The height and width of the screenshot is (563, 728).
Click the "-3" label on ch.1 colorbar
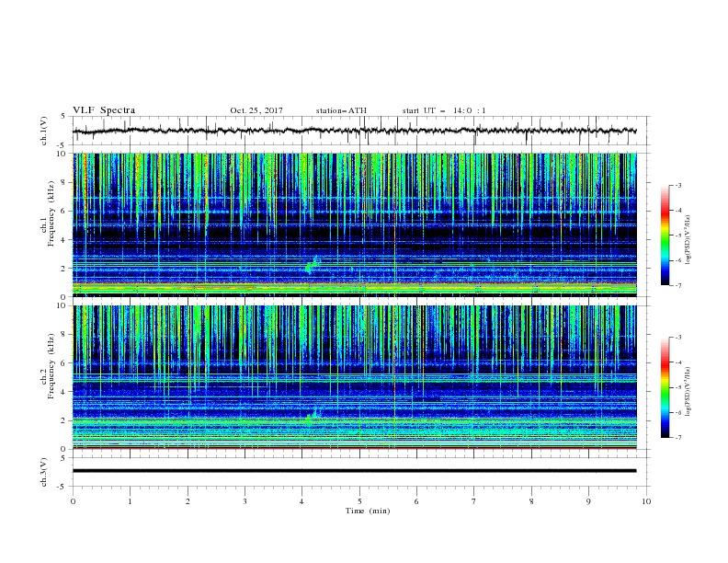[x=678, y=186]
